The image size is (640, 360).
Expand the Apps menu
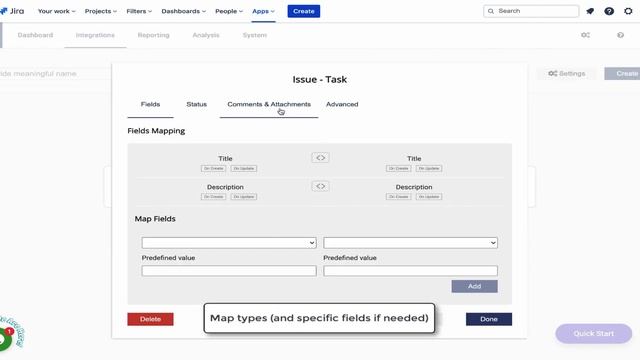pos(263,11)
